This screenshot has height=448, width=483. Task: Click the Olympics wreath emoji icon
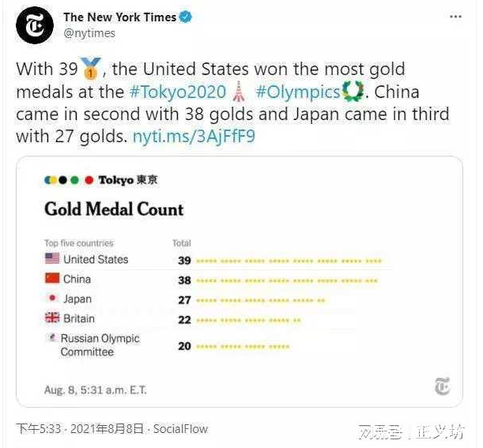point(353,92)
